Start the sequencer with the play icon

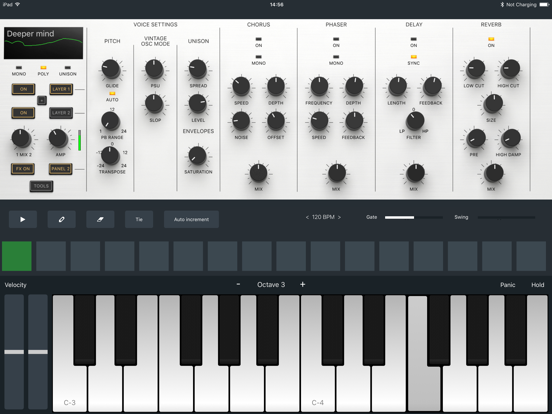pyautogui.click(x=23, y=219)
